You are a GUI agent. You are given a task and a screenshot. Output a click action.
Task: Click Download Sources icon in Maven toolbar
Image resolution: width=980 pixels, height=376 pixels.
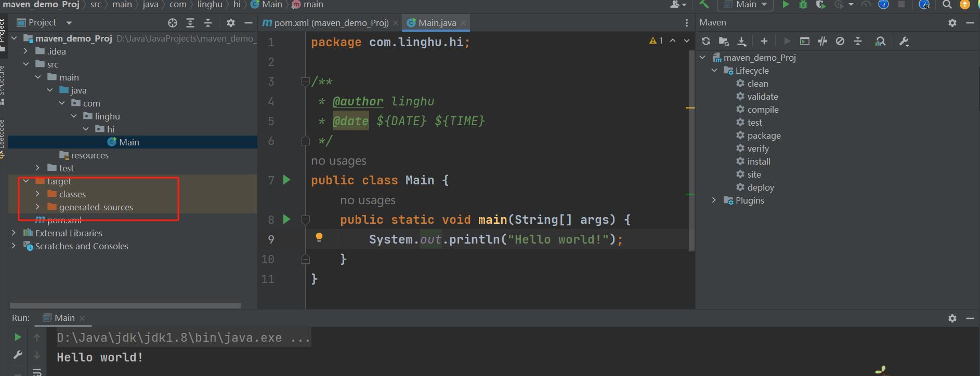(742, 41)
